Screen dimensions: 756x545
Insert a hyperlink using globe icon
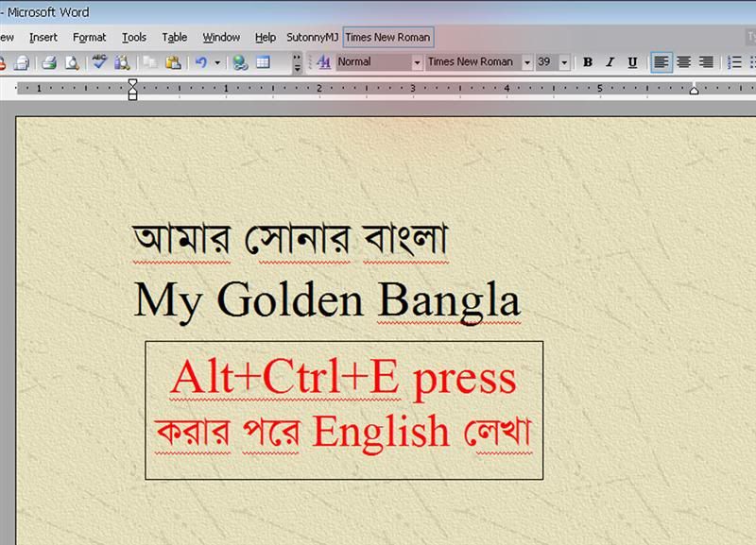(240, 62)
